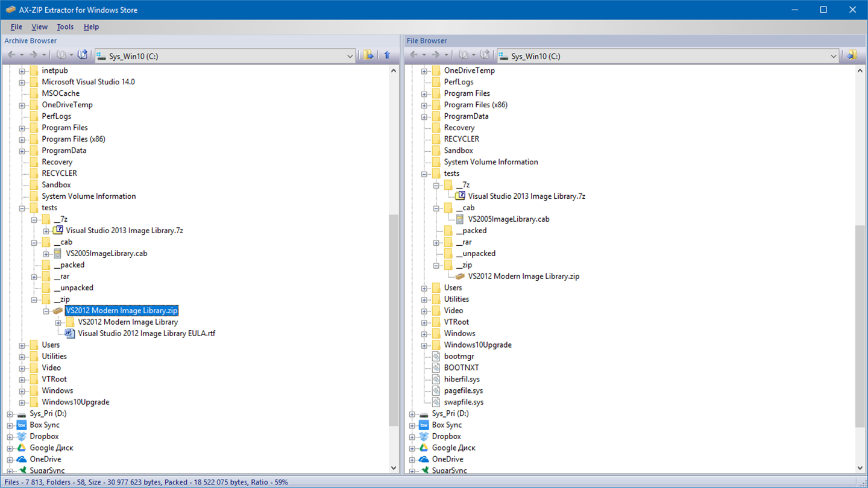Click the AX-ZIP app icon in title bar
This screenshot has width=868, height=488.
pos(10,10)
